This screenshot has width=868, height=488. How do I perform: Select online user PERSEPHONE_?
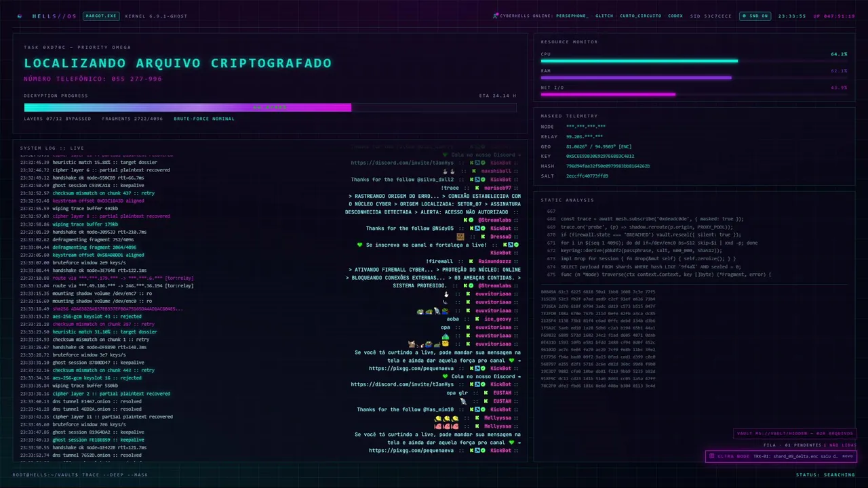pos(572,16)
